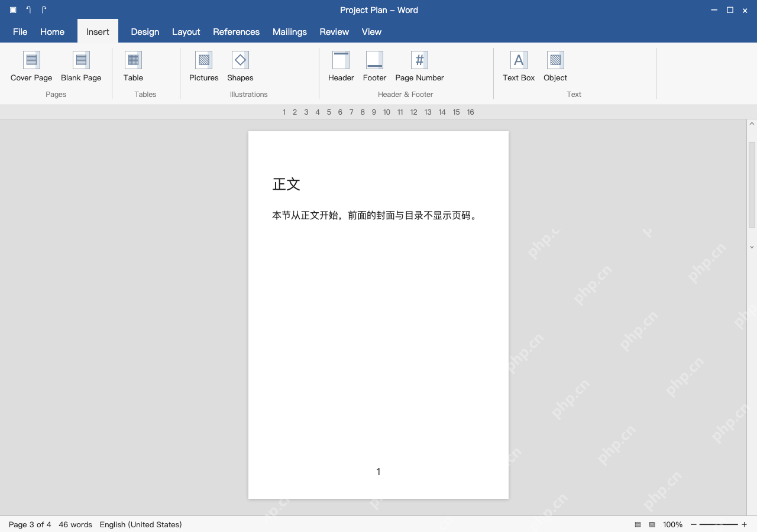Screen dimensions: 757x532
Task: Open the Page Number options
Action: point(419,66)
